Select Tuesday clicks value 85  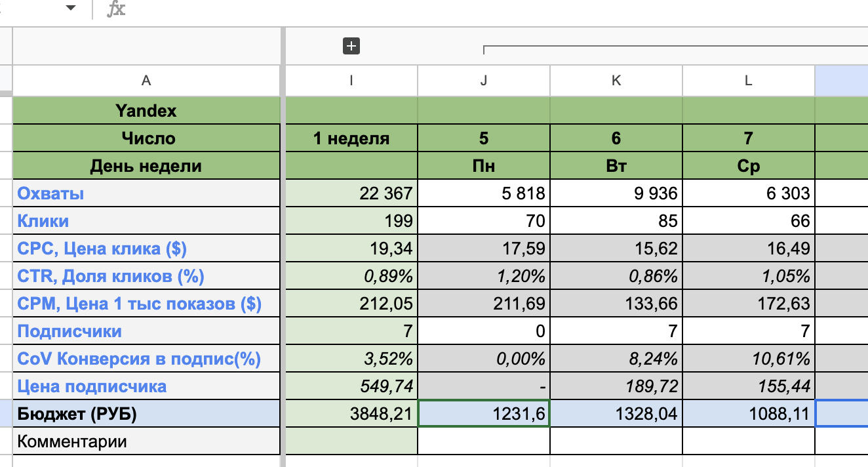(x=616, y=221)
